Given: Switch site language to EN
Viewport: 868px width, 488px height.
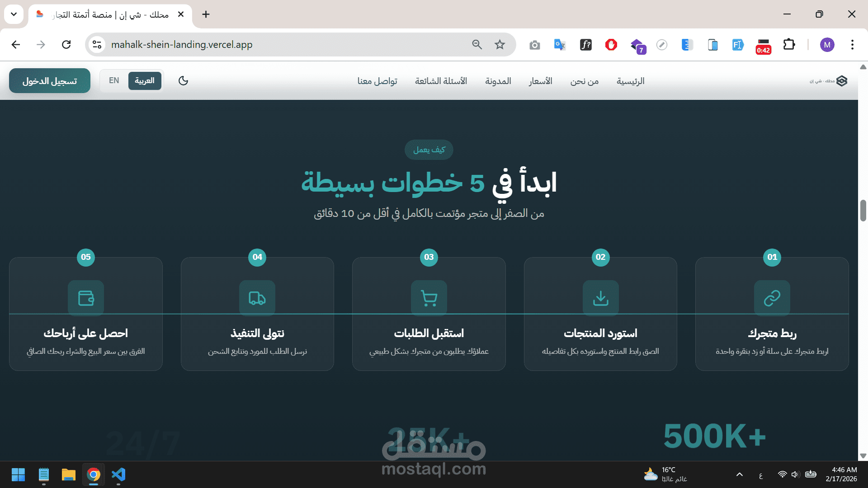Looking at the screenshot, I should tap(114, 81).
